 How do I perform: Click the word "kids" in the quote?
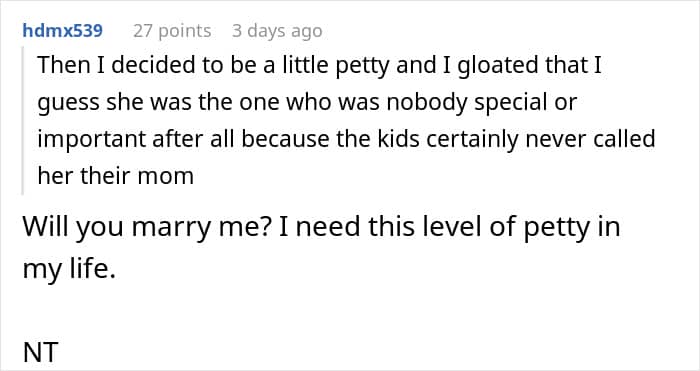point(399,139)
